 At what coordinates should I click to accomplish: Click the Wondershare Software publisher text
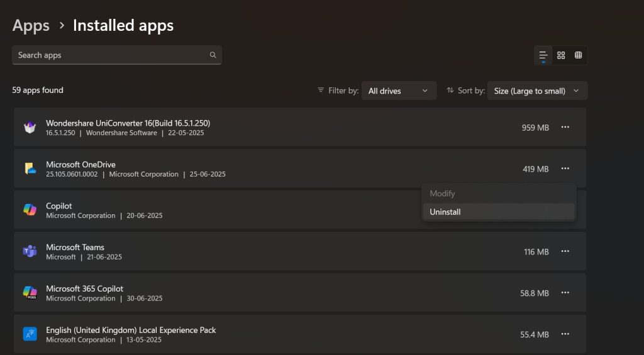point(121,133)
